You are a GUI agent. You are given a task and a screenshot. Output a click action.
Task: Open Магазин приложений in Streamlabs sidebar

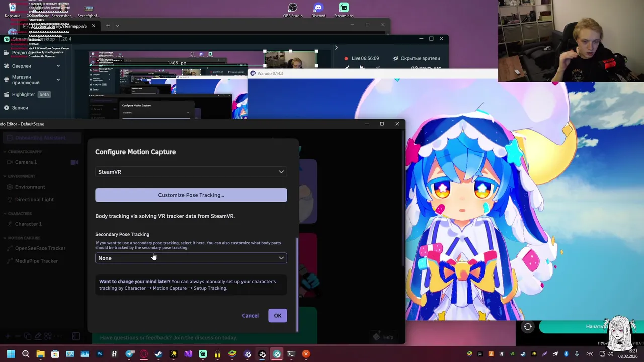(x=25, y=80)
